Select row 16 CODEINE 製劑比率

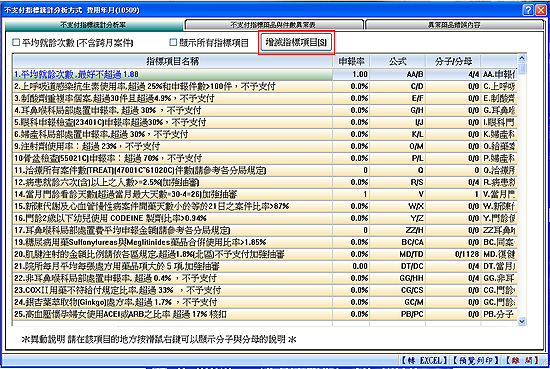265,218
